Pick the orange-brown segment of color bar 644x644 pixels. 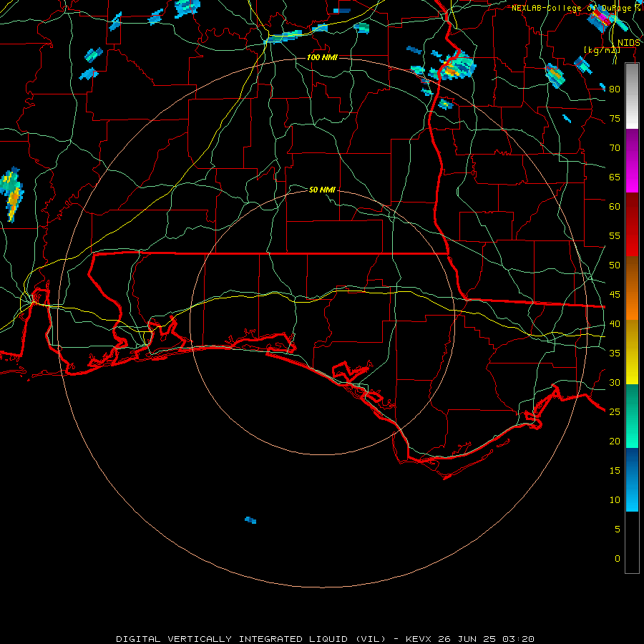(x=632, y=288)
